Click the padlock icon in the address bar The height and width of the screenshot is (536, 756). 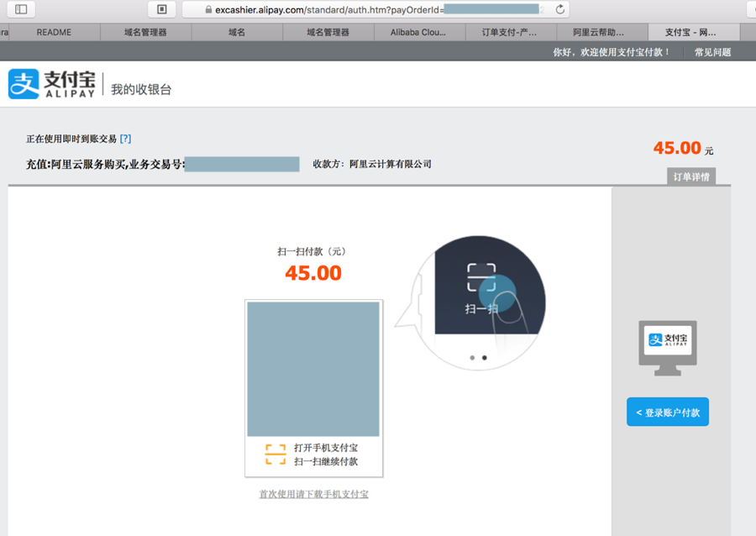208,9
